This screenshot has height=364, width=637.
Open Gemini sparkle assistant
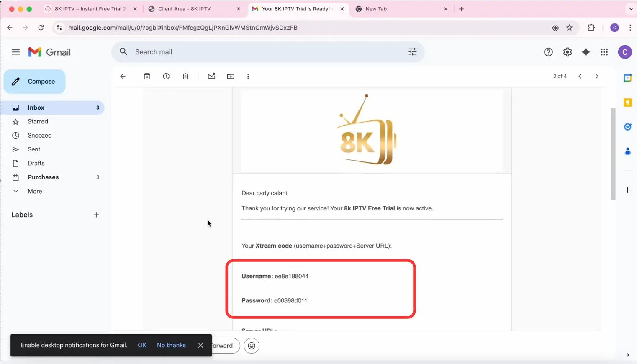point(586,52)
